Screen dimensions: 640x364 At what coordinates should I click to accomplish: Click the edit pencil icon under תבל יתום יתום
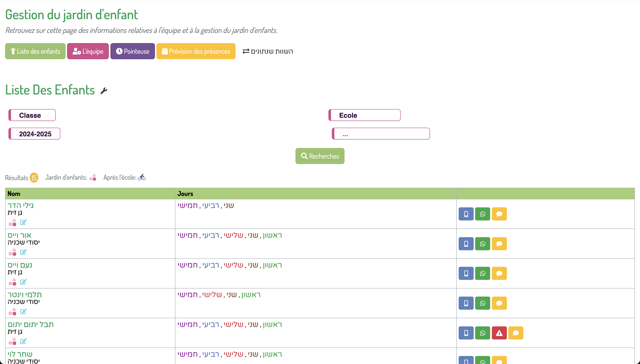coord(23,341)
